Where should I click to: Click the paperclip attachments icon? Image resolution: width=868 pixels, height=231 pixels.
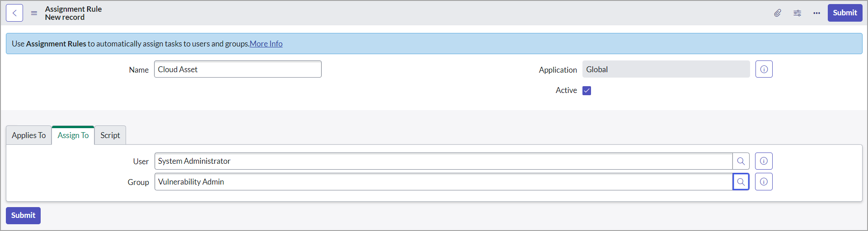[x=778, y=13]
